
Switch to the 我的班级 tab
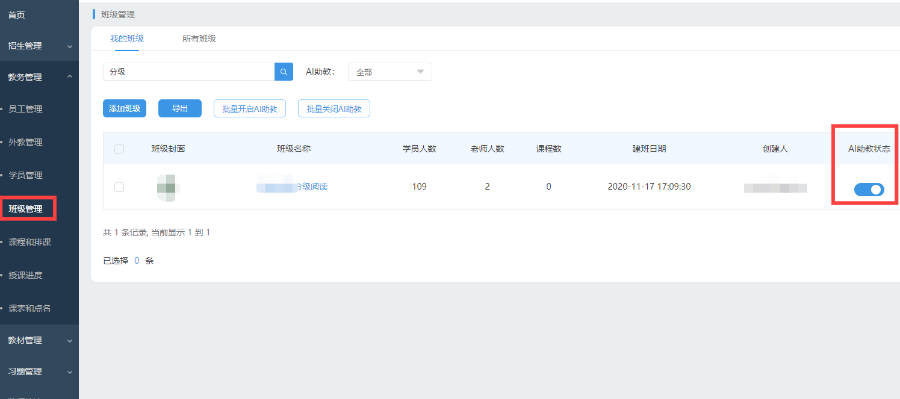pyautogui.click(x=127, y=38)
